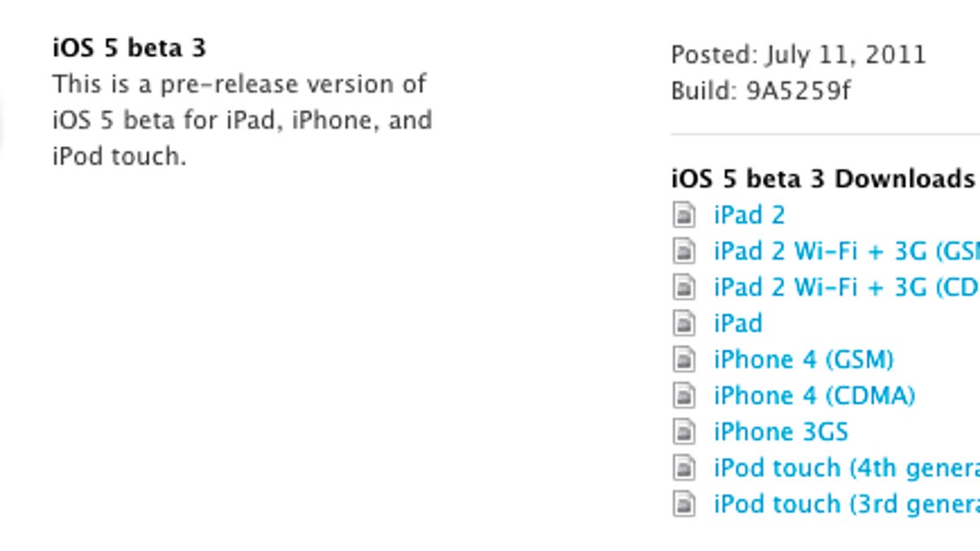Click the file icon beside iPad

click(x=686, y=322)
